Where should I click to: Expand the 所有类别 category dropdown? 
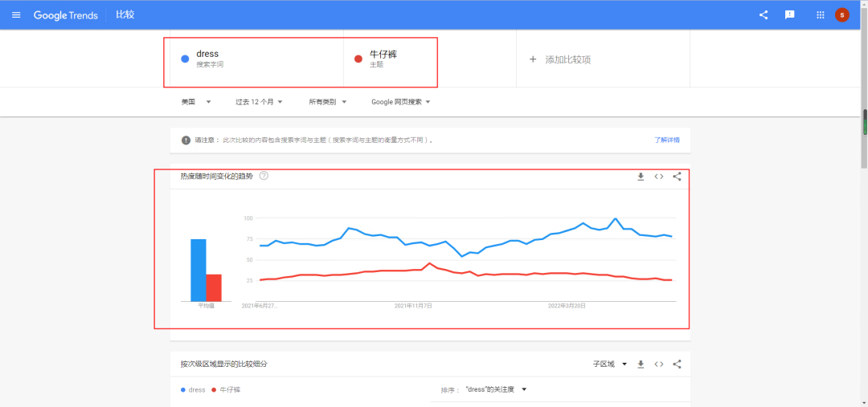pos(328,102)
